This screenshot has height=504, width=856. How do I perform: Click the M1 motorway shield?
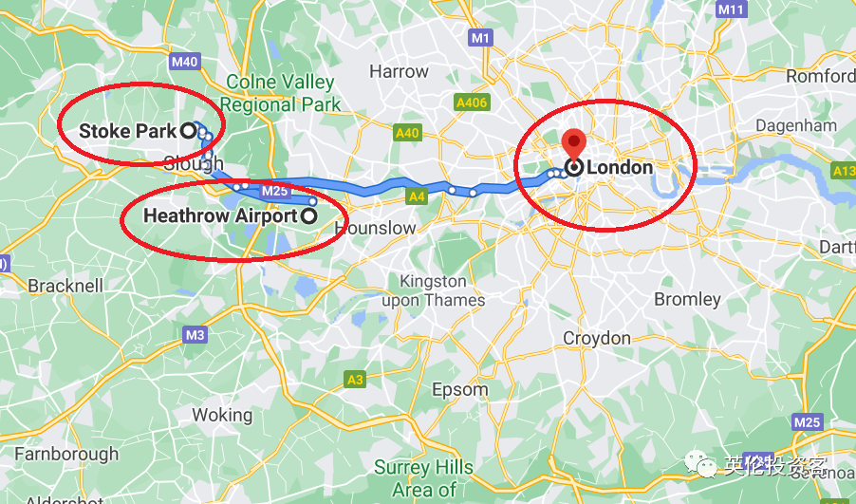[x=480, y=38]
